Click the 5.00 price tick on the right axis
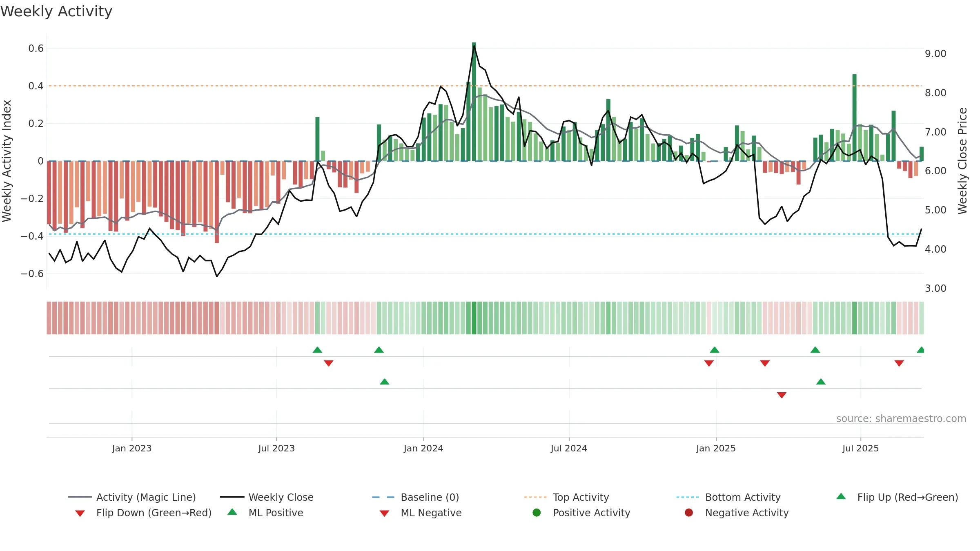980x551 pixels. (935, 210)
